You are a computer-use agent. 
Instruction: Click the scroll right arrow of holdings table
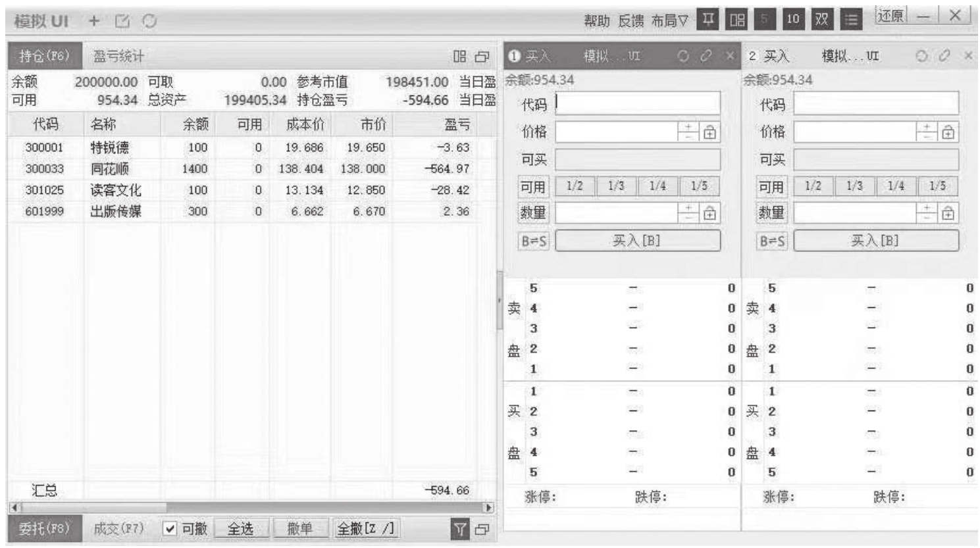488,508
